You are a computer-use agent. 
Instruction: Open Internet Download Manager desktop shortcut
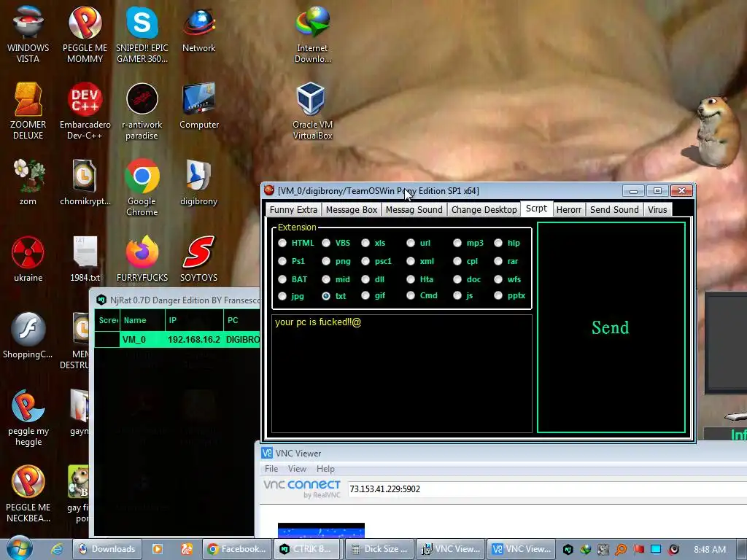[x=312, y=34]
